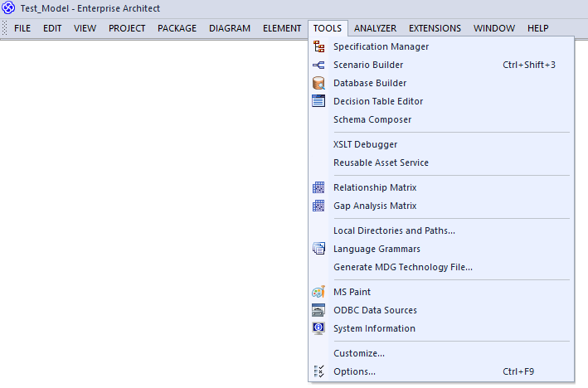Launch MS Paint entry
Screen dimensions: 588x388
pos(441,292)
